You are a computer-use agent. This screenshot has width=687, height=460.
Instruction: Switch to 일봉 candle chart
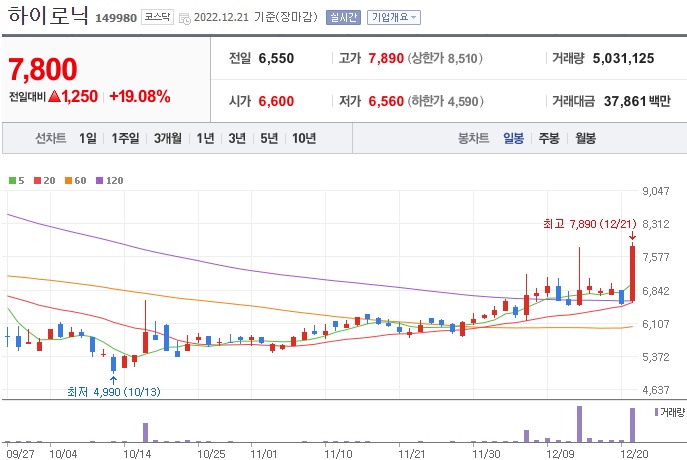(x=513, y=138)
